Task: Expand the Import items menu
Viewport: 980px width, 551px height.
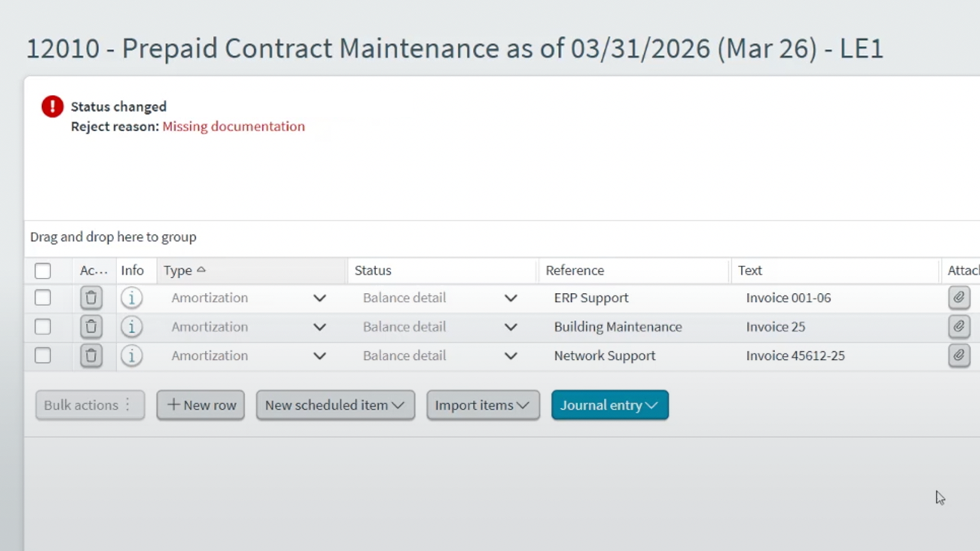Action: point(482,405)
